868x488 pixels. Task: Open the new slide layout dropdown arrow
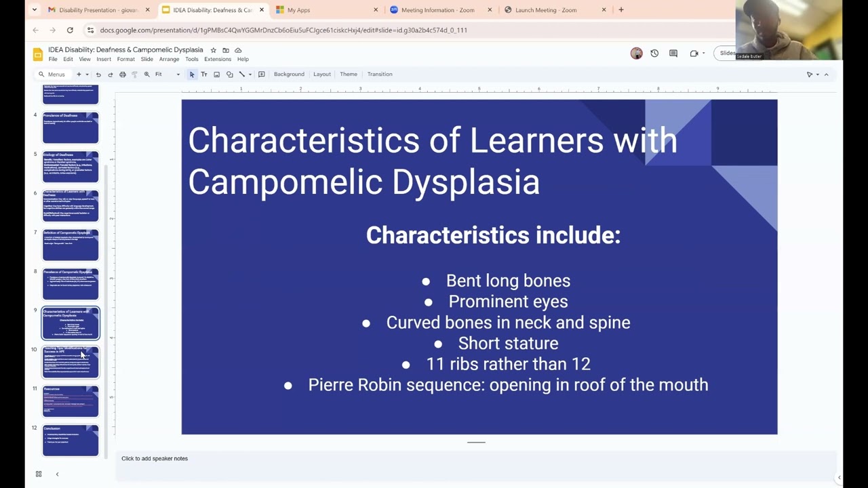point(87,75)
